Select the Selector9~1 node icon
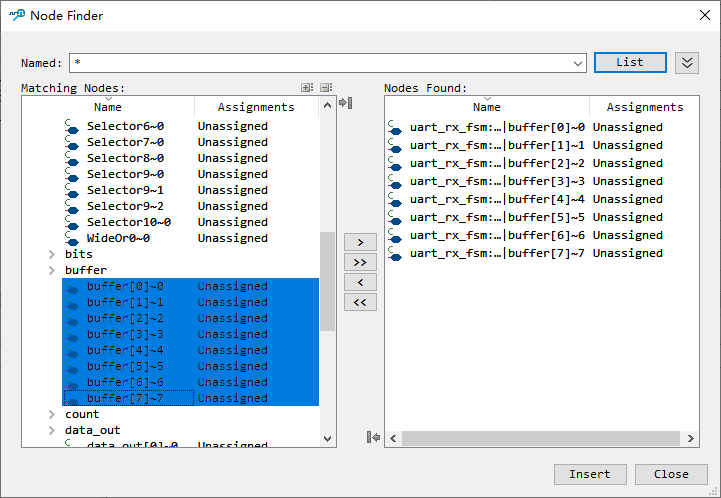 pyautogui.click(x=72, y=191)
